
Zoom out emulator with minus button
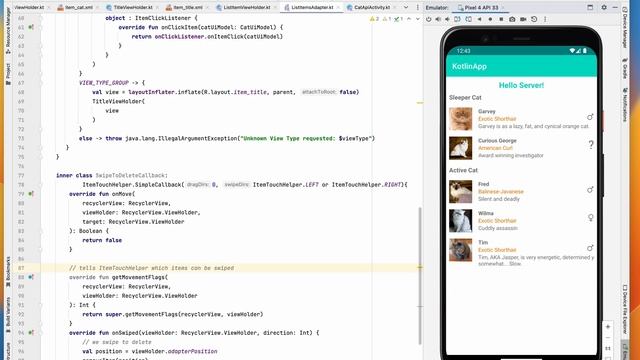pyautogui.click(x=608, y=338)
